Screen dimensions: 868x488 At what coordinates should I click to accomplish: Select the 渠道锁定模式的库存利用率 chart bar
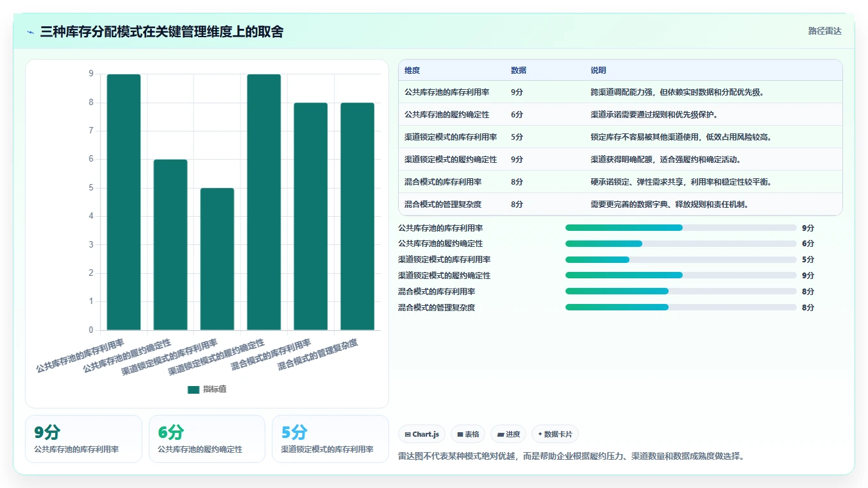point(217,259)
